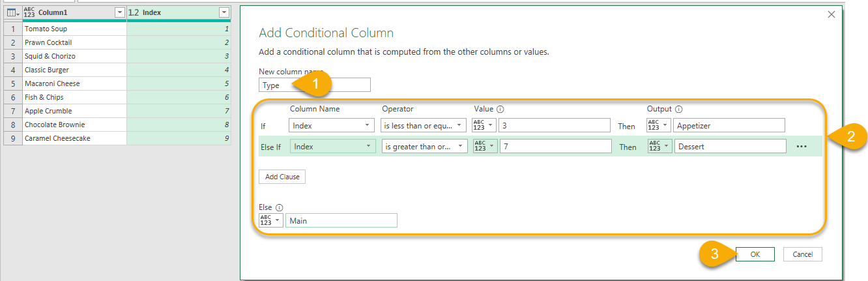Click the Index column decimal type icon
The image size is (868, 281).
point(134,12)
